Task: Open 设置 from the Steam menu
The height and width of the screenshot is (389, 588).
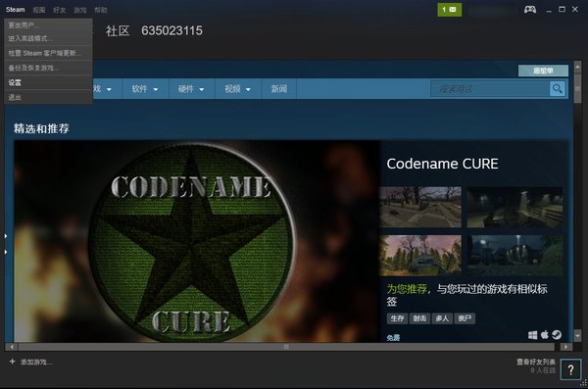Action: [48, 82]
